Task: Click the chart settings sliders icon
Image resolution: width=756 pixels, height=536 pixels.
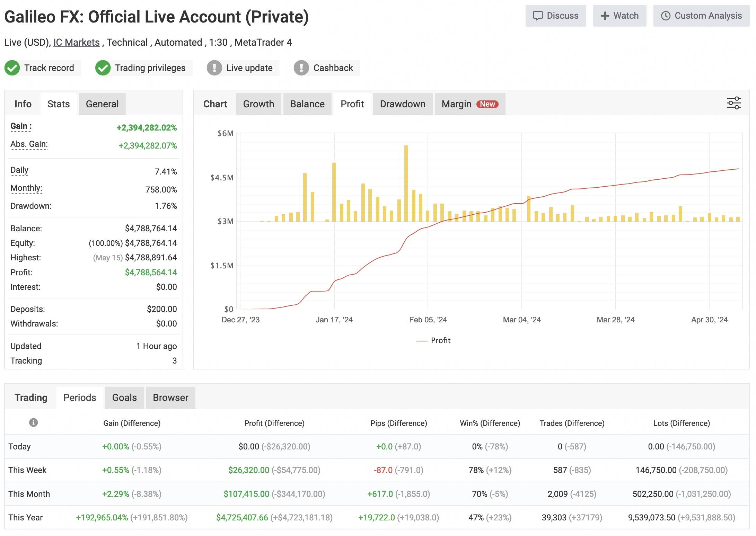Action: (x=733, y=103)
